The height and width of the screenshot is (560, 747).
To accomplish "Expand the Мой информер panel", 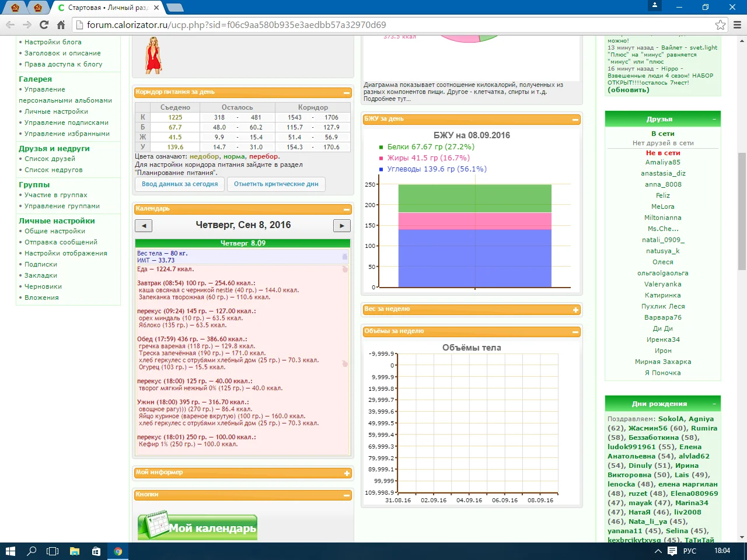I will pyautogui.click(x=347, y=473).
